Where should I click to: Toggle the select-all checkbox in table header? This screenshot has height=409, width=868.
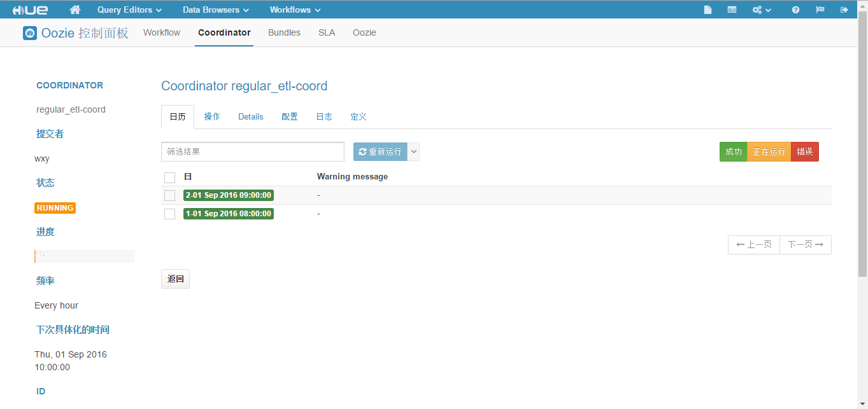[x=169, y=177]
